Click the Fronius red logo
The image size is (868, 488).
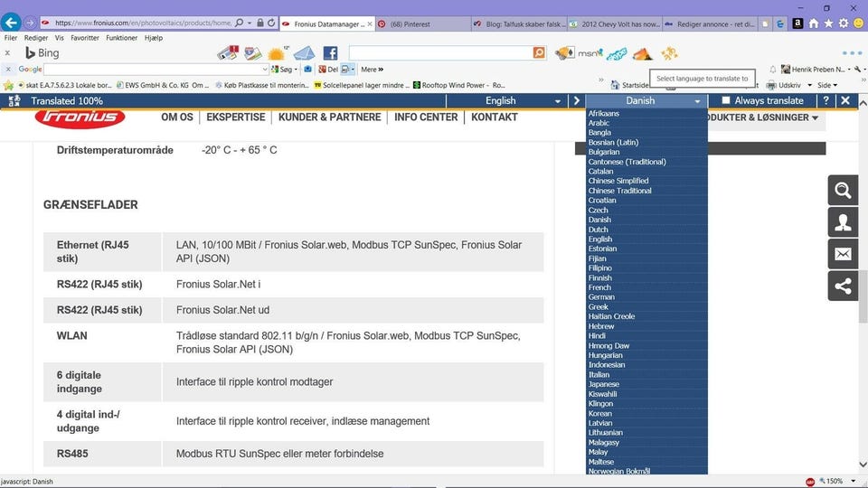tap(80, 117)
